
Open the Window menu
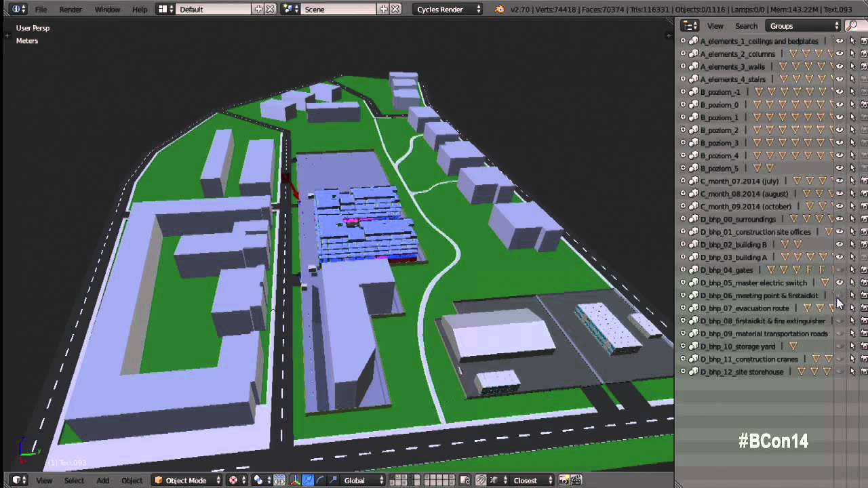pyautogui.click(x=107, y=9)
